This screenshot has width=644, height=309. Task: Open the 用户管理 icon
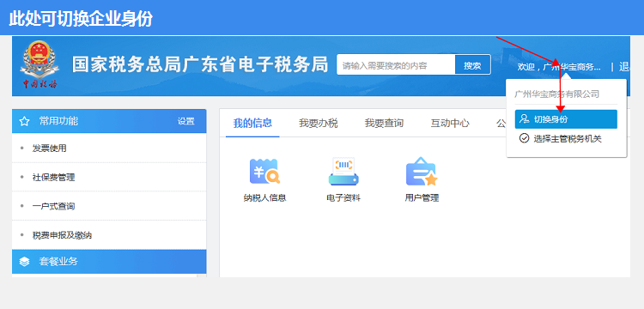(422, 171)
